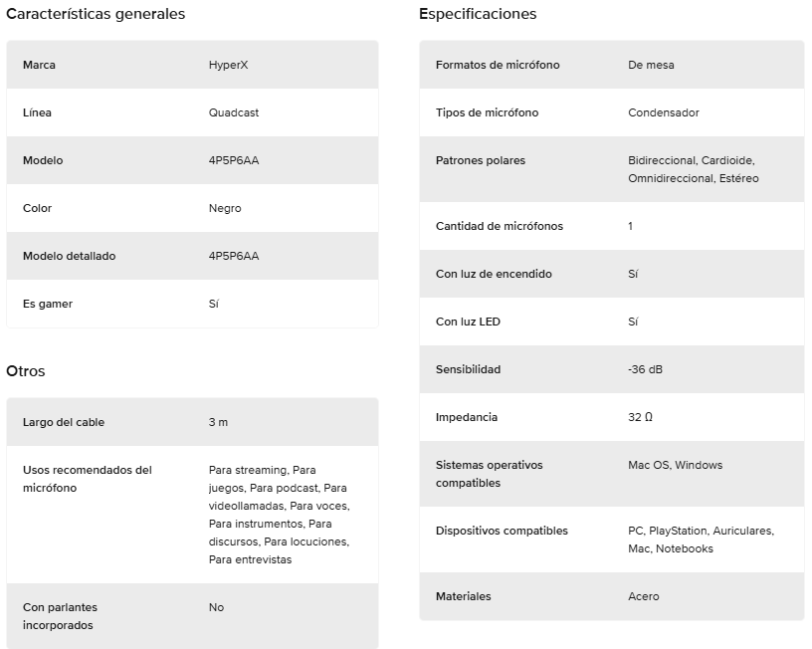Click the Tipos de micrófono value Condensador

(664, 112)
